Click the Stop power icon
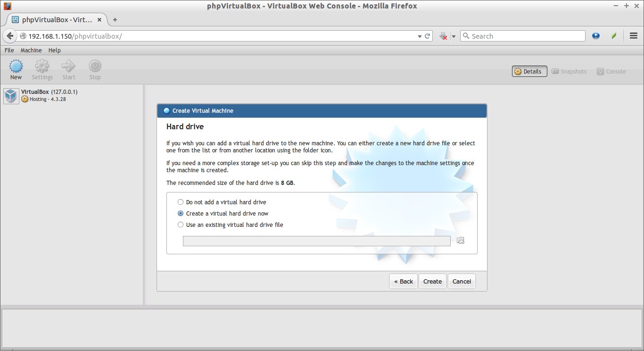The height and width of the screenshot is (351, 644). click(x=95, y=66)
